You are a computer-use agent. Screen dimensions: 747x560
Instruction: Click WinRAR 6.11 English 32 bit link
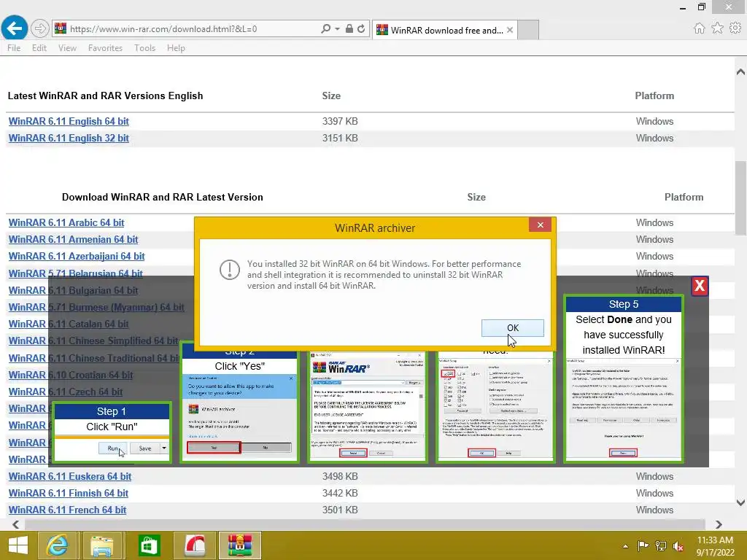coord(69,138)
